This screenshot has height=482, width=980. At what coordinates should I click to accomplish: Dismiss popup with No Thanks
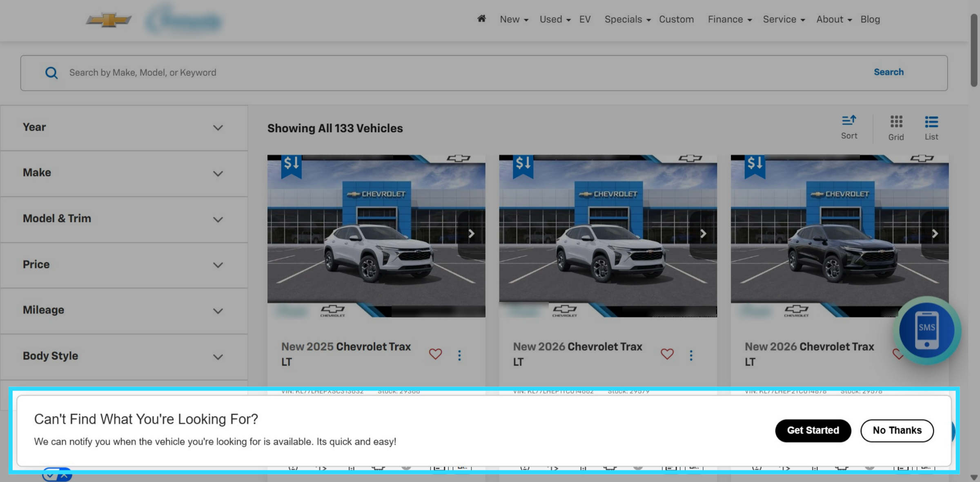click(897, 431)
